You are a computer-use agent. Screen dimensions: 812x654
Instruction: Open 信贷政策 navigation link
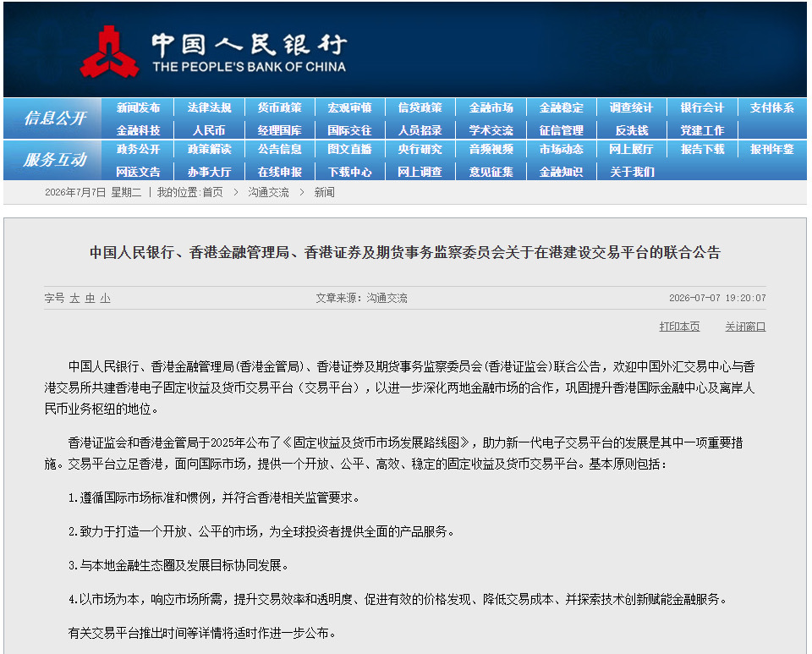420,107
